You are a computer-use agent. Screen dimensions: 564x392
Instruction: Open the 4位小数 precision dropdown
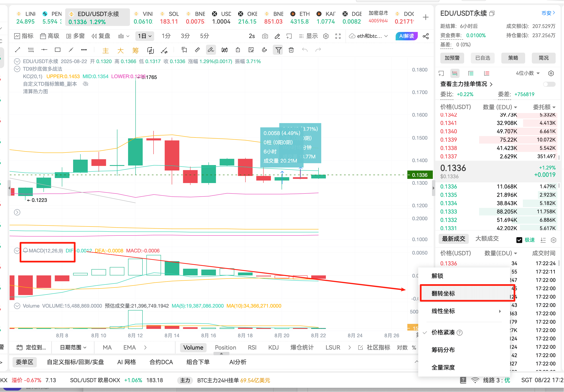[527, 73]
